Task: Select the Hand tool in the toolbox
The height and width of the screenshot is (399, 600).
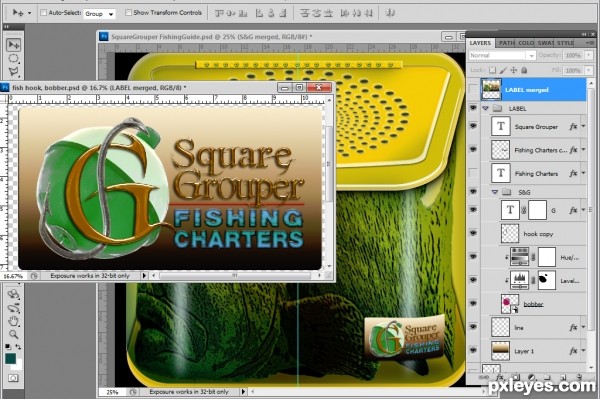Action: [x=14, y=321]
